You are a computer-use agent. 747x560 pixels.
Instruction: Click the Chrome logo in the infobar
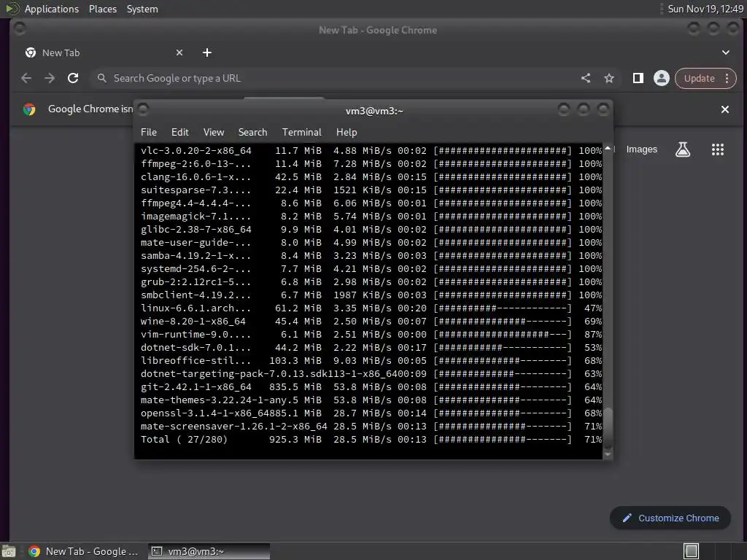(x=29, y=109)
